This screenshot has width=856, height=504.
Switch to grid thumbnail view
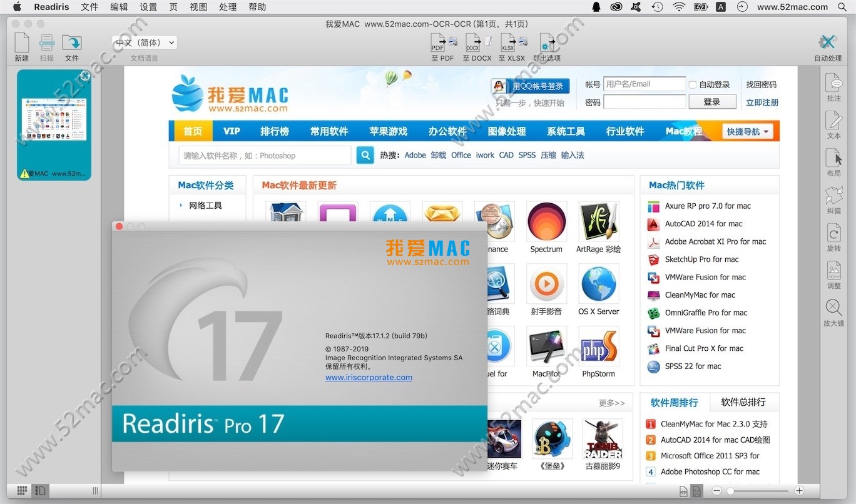[x=22, y=491]
